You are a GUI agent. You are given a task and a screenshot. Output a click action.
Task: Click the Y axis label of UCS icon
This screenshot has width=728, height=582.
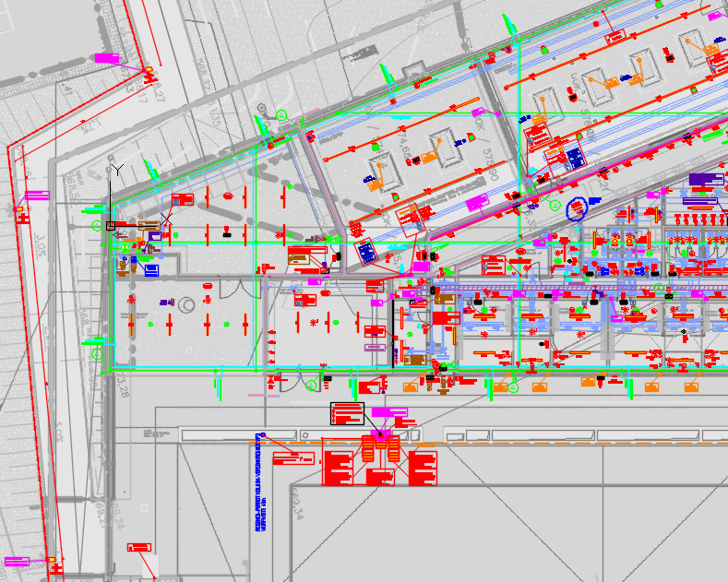click(x=117, y=170)
